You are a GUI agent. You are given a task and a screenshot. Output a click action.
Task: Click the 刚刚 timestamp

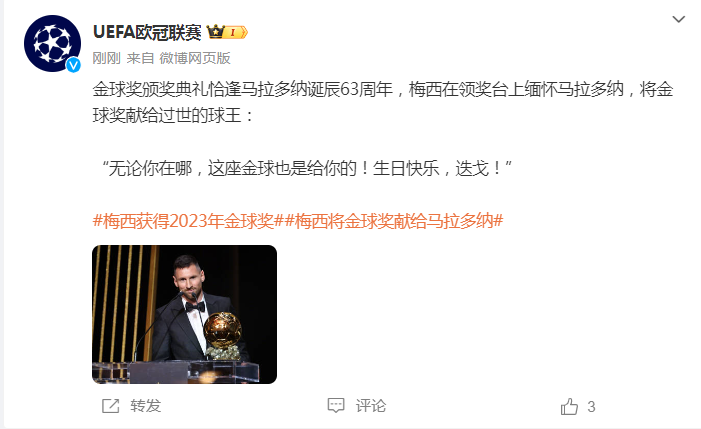[106, 58]
